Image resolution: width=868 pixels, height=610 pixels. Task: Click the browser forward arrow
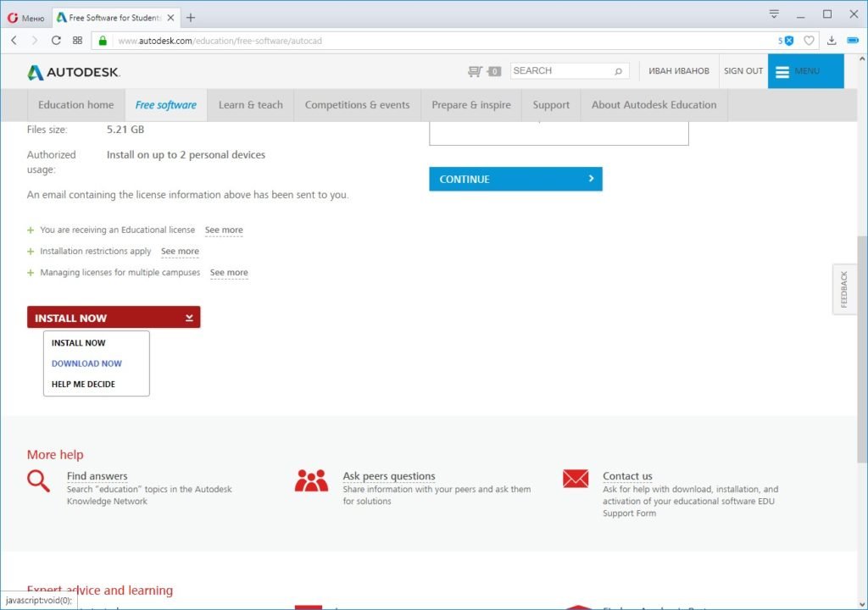(x=34, y=41)
